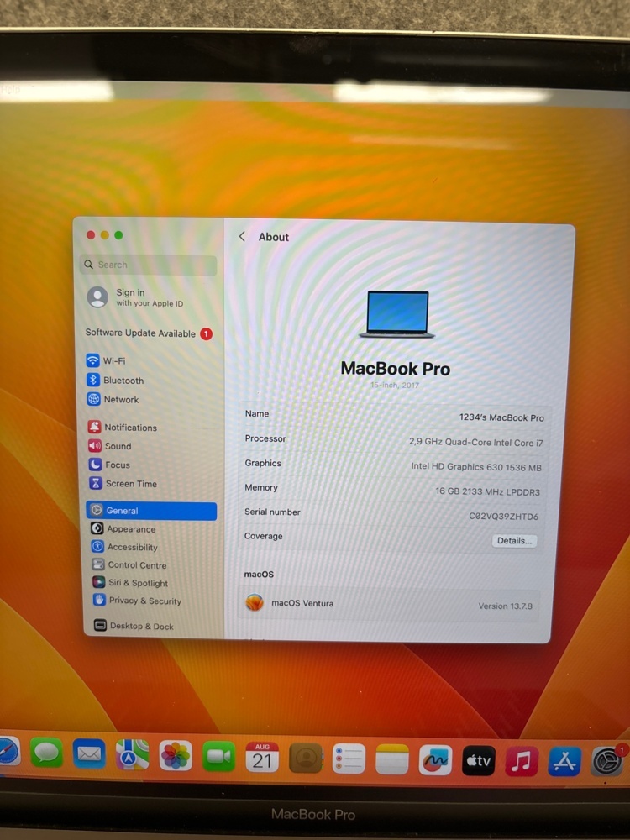The width and height of the screenshot is (630, 840).
Task: Go back from About page
Action: pos(242,236)
